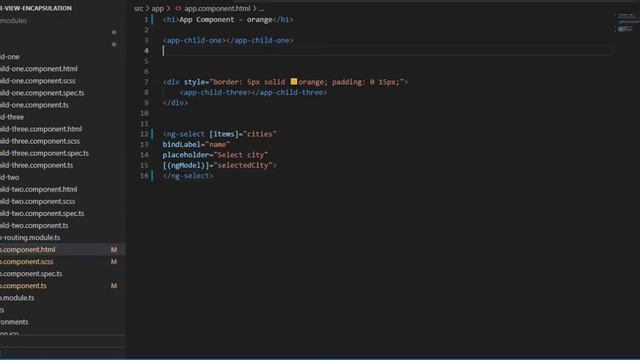Click the closing ng-select tag on line 16
This screenshot has height=360, width=640.
(188, 176)
